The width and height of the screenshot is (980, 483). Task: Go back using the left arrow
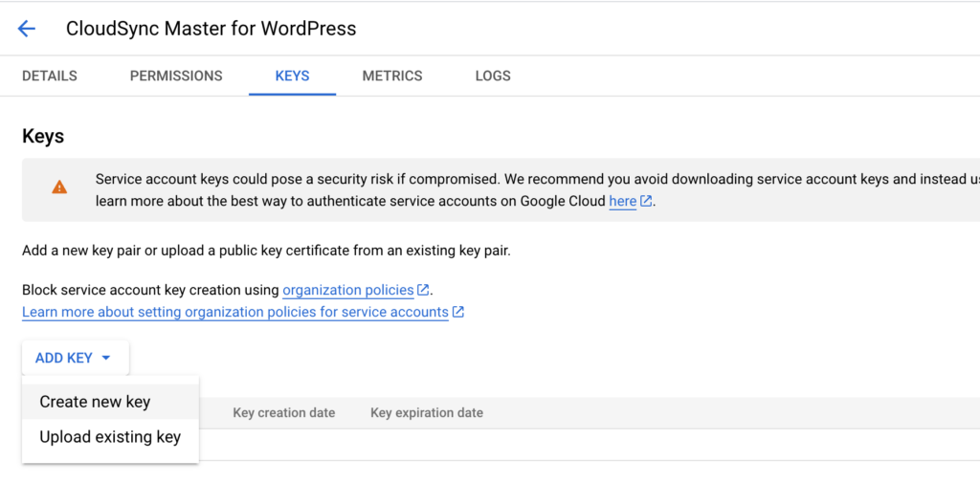(27, 29)
